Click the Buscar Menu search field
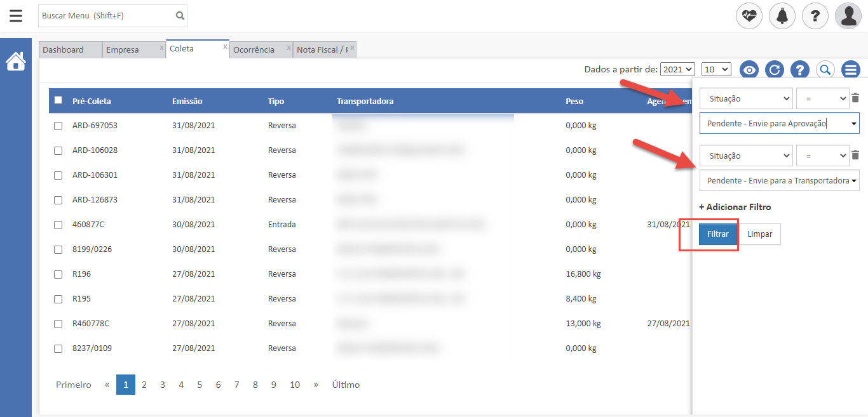Screen dimensions: 868x417 pyautogui.click(x=105, y=16)
